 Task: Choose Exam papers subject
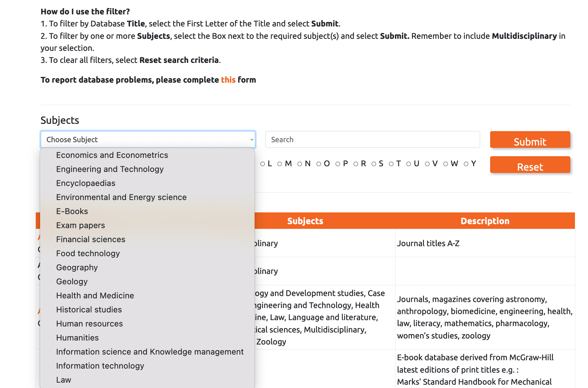click(147, 225)
